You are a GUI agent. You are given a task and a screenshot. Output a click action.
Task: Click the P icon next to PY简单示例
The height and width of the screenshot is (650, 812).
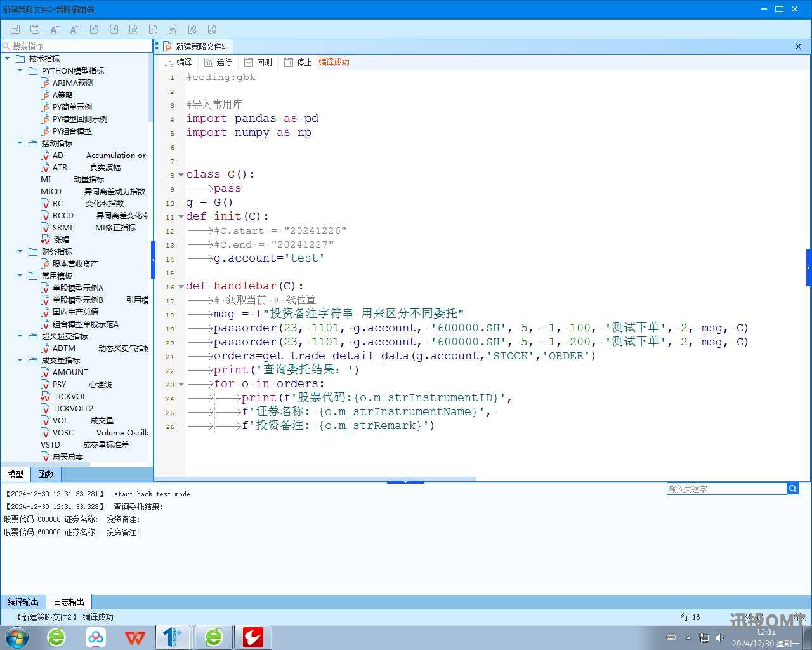tap(45, 107)
